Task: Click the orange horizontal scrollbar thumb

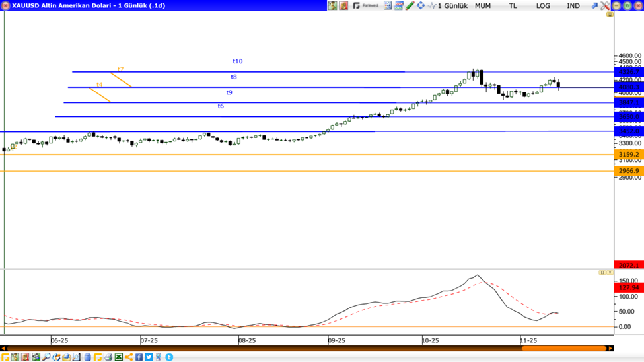Action: click(563, 348)
